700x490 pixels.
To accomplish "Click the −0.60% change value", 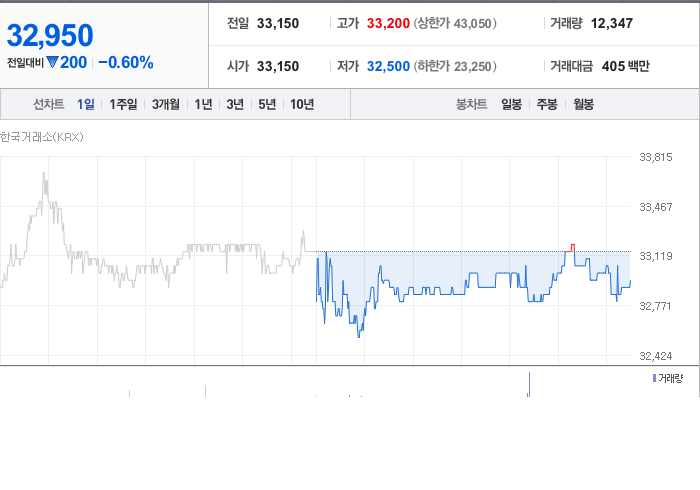I will [126, 62].
